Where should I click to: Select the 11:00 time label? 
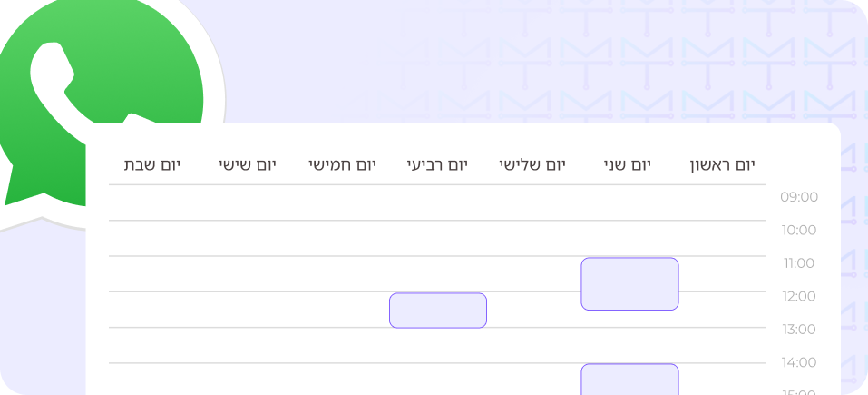coord(799,263)
